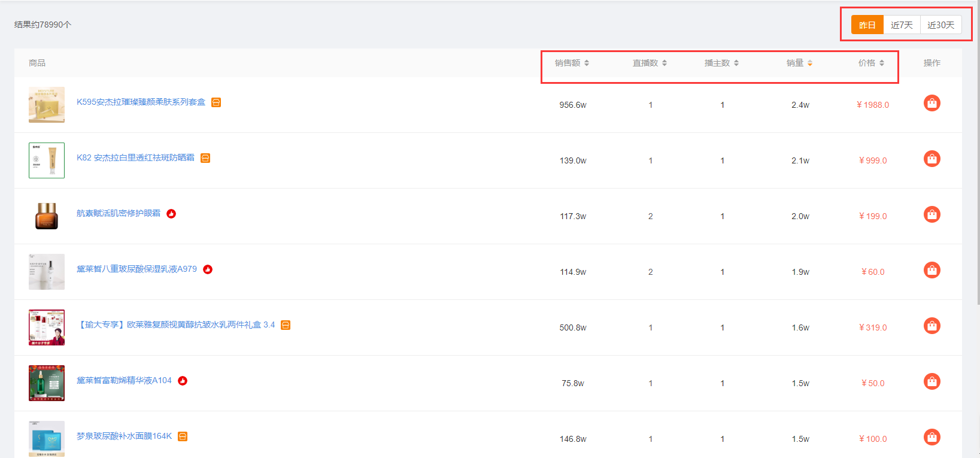This screenshot has height=458, width=980.
Task: Switch to 近7天 time range
Action: tap(902, 25)
